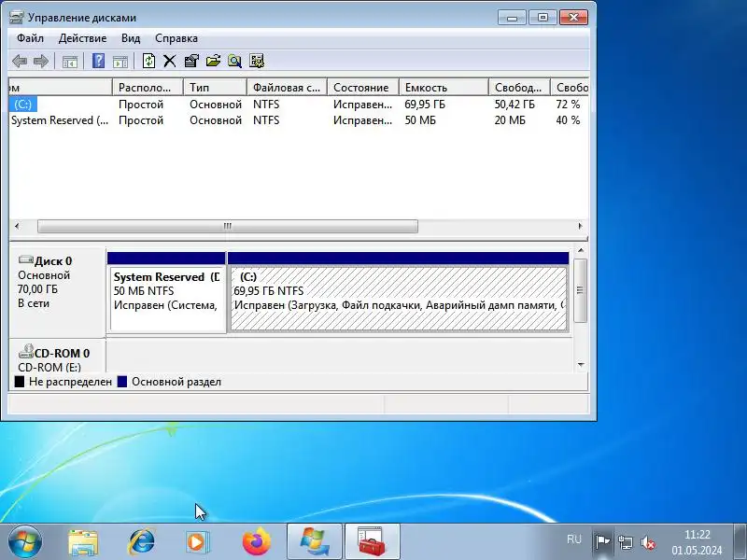Sort by the Свобод... column header
This screenshot has width=747, height=560.
(x=519, y=87)
